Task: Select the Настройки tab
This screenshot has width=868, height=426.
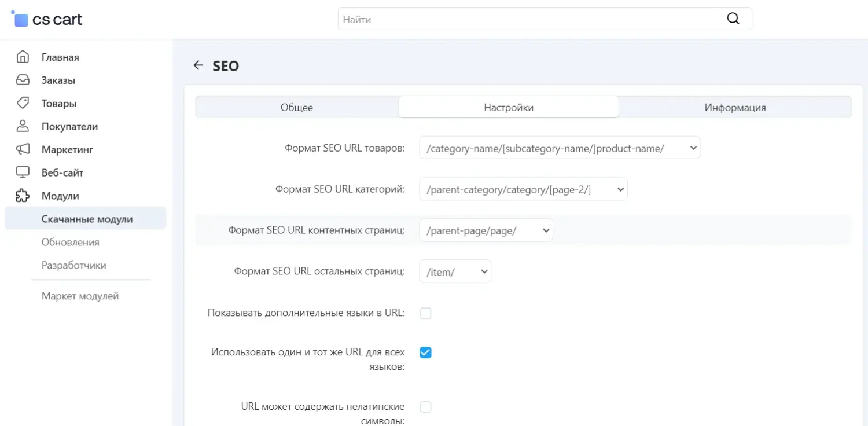Action: point(509,107)
